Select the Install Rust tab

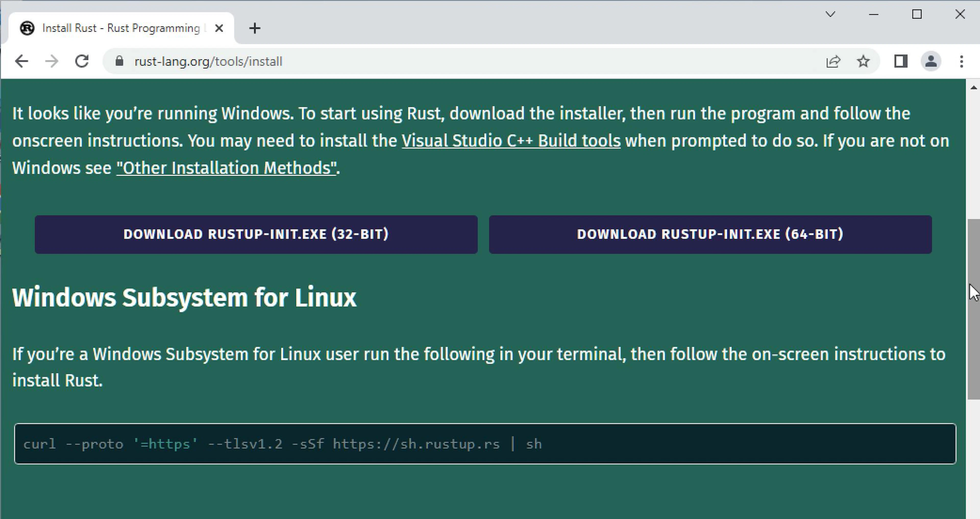click(x=121, y=28)
